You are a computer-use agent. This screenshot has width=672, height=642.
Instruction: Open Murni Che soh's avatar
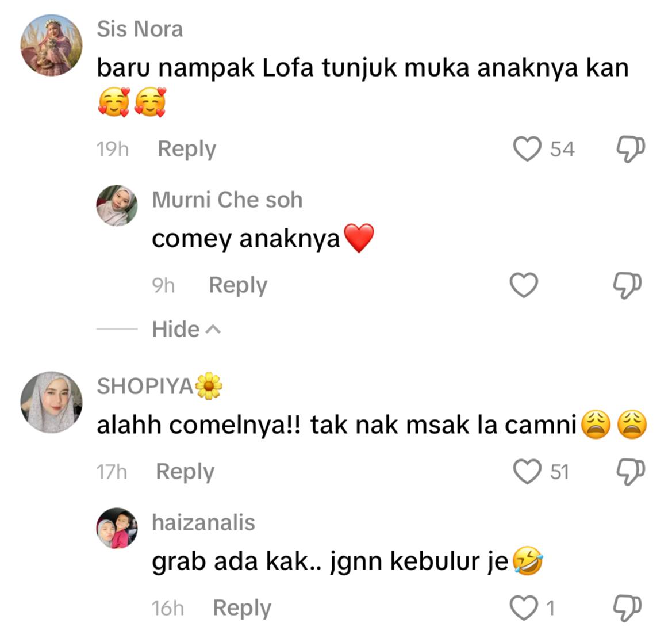117,205
